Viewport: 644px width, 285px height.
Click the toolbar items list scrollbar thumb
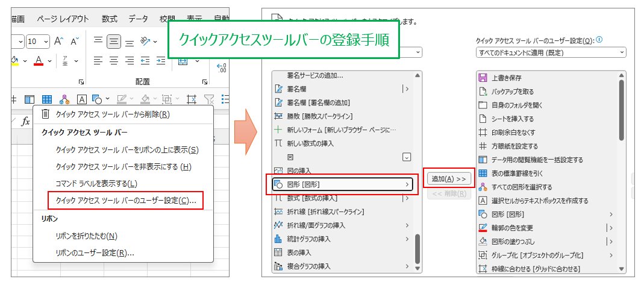pos(622,111)
